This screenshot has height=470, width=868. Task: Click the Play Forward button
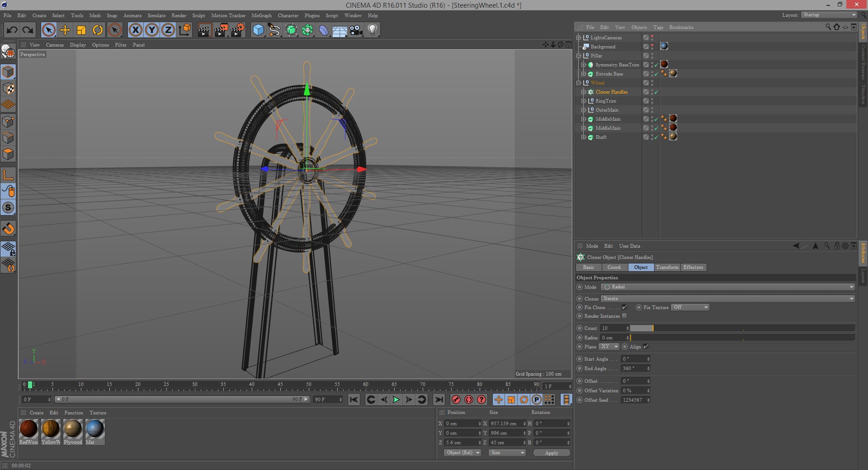click(396, 399)
